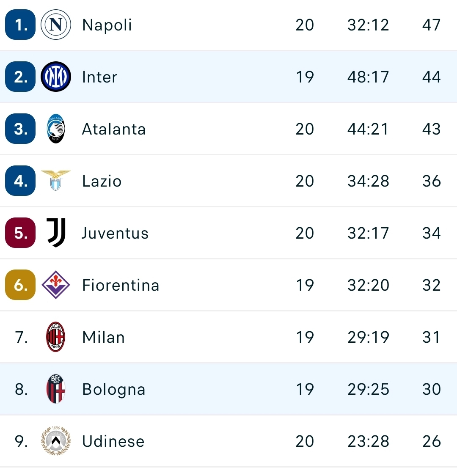This screenshot has height=476, width=457.
Task: Tap the Udinese club crest
Action: tap(56, 441)
